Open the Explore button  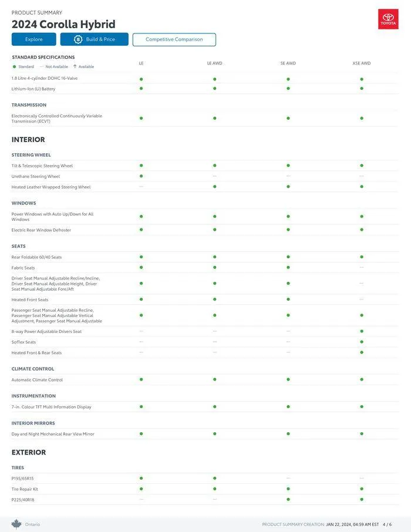(34, 39)
